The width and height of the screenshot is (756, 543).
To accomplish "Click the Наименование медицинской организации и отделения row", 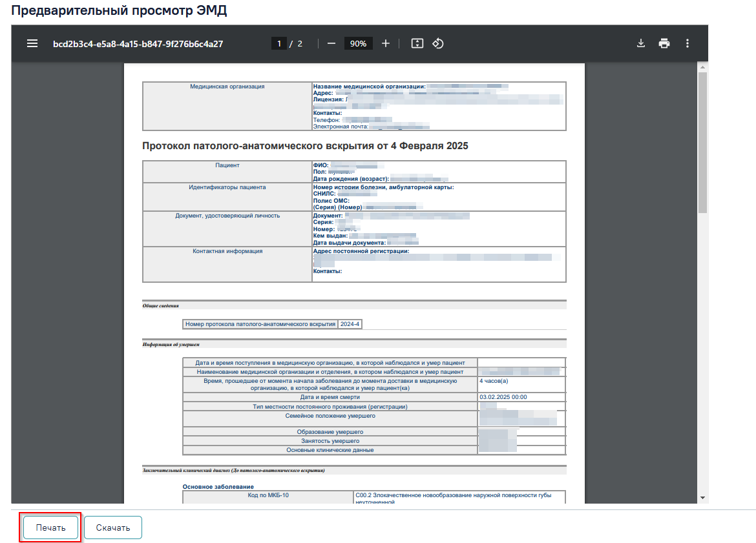I will 330,372.
